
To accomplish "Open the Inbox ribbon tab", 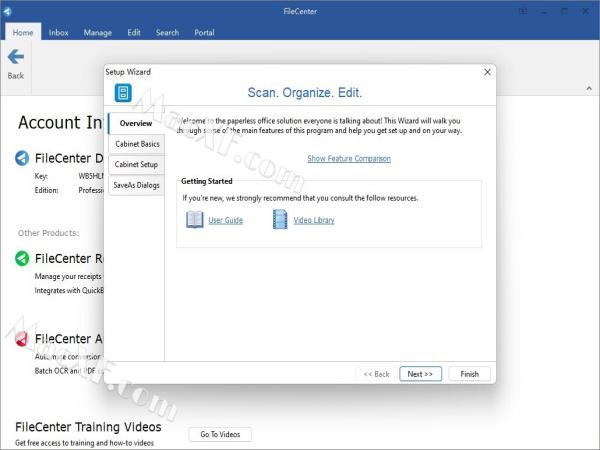I will (x=59, y=33).
